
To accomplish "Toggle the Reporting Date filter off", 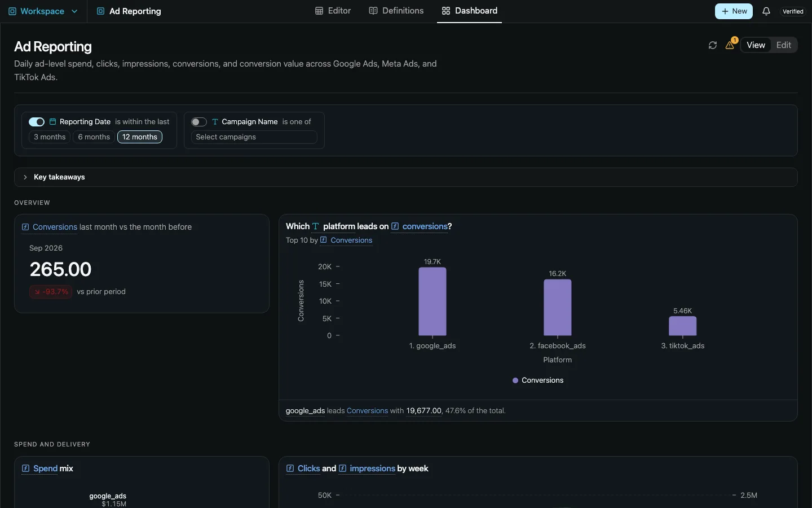I will point(37,122).
